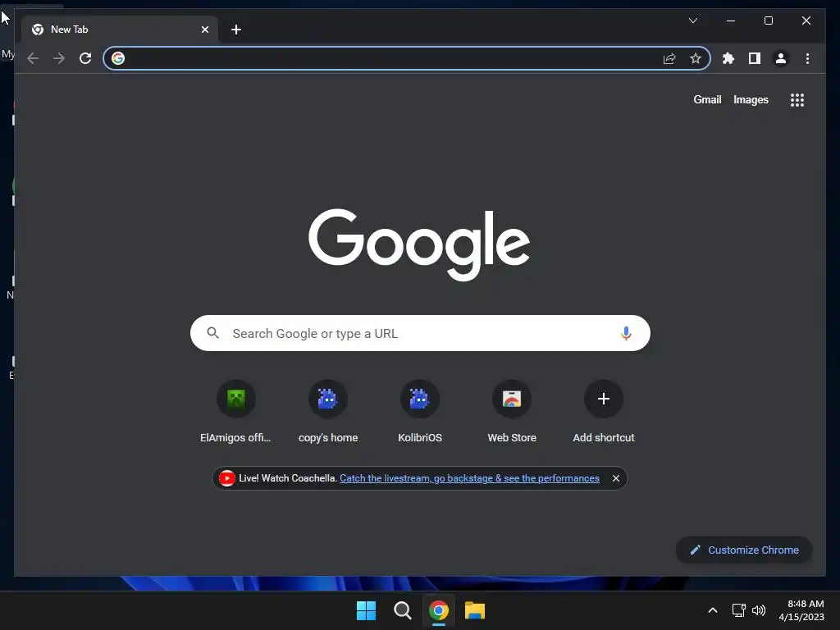Click the YouTube icon in Coachella promo
Image resolution: width=840 pixels, height=630 pixels.
(x=226, y=478)
